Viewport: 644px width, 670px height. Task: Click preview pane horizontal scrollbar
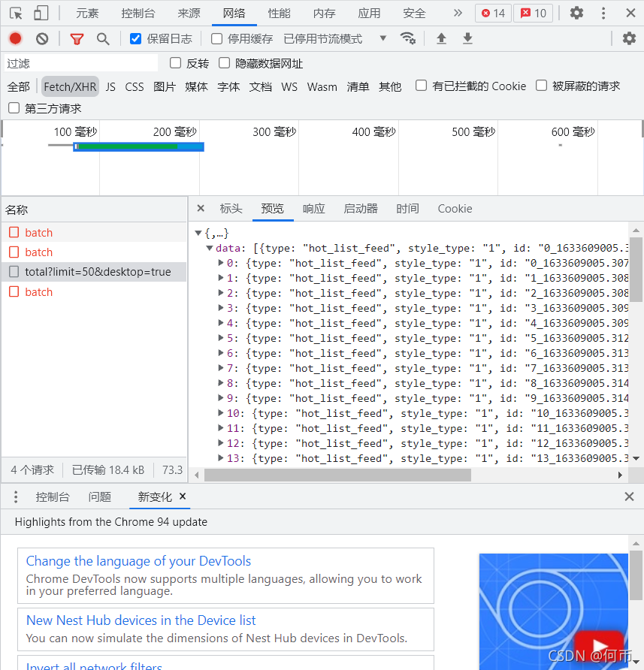point(338,475)
